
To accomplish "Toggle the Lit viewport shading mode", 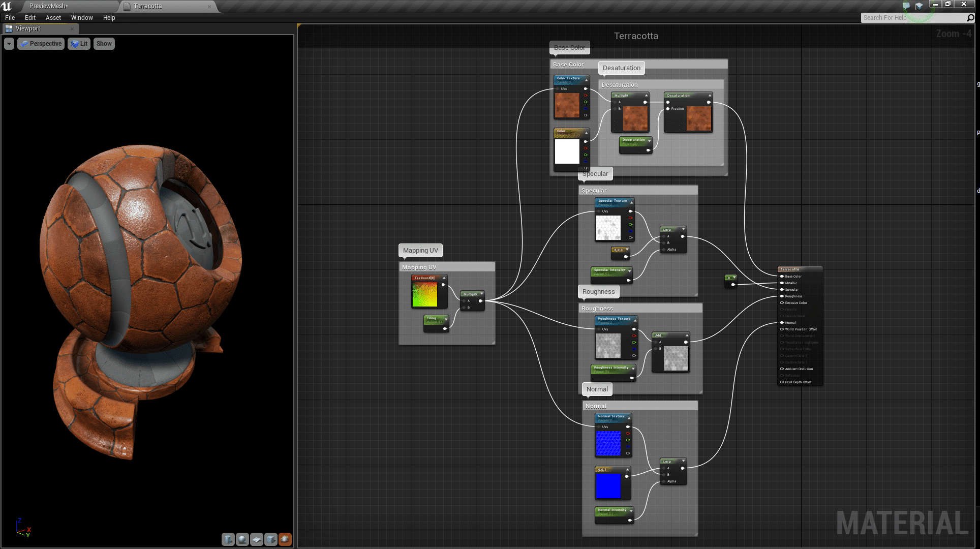I will [79, 44].
